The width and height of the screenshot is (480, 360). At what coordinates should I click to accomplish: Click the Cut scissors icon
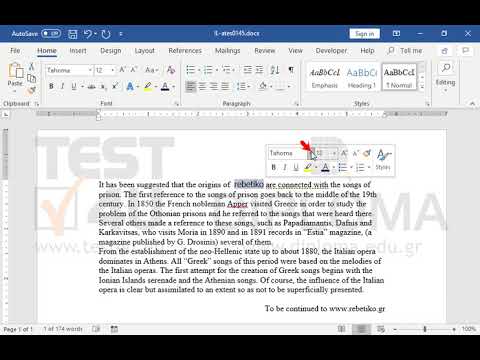coord(31,66)
